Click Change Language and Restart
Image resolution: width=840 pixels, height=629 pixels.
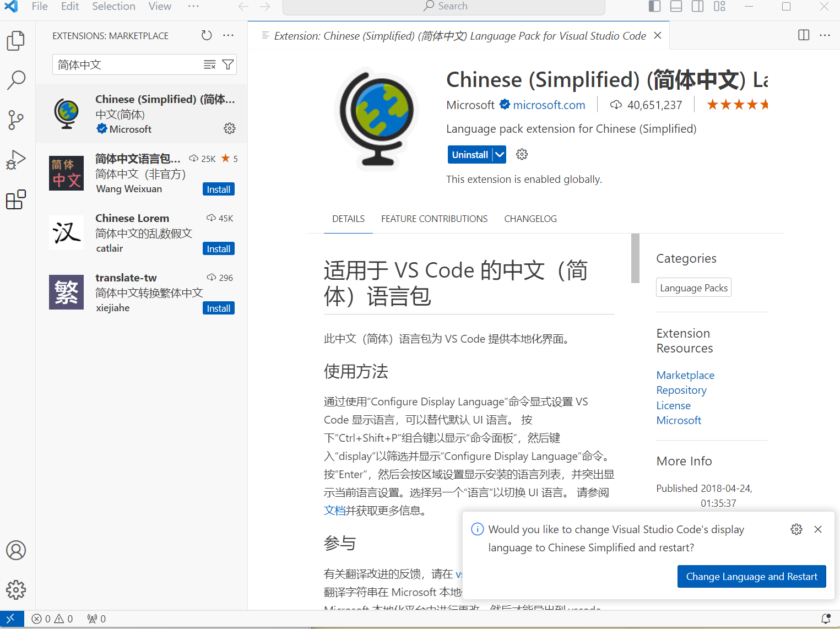751,576
